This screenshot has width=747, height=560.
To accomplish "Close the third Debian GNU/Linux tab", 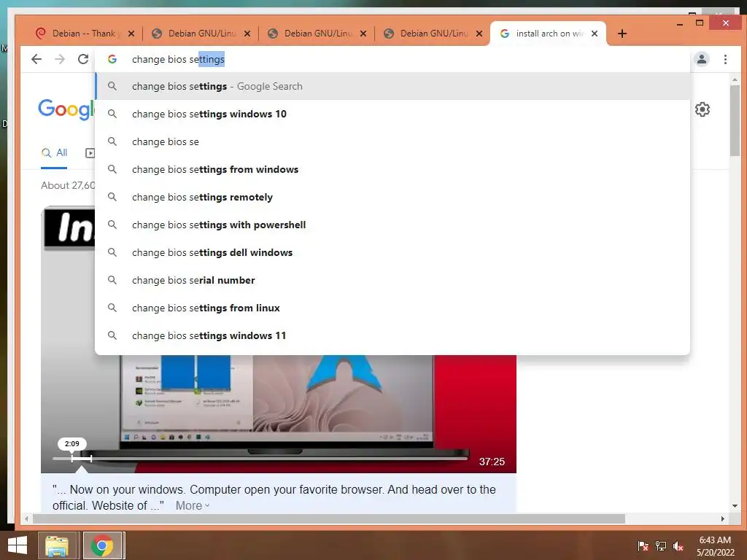I will pyautogui.click(x=479, y=34).
